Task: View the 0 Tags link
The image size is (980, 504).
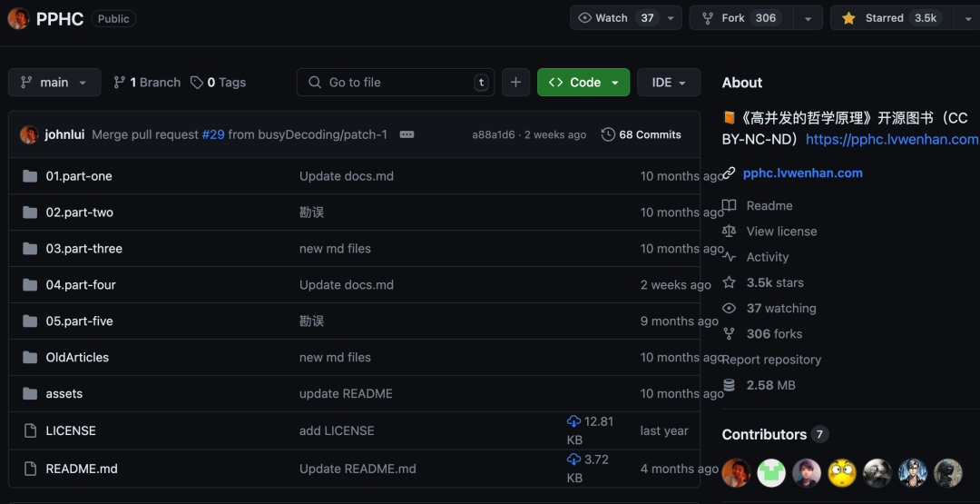Action: 218,82
